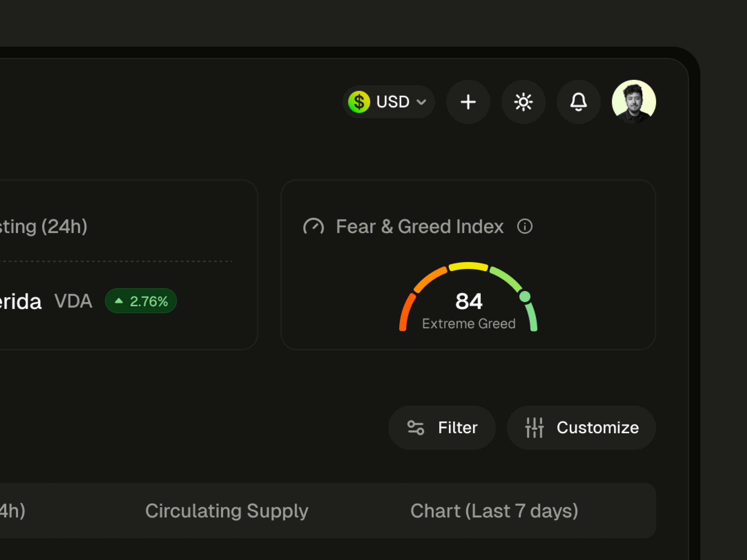Open the profile avatar menu
The width and height of the screenshot is (747, 560).
pos(634,102)
